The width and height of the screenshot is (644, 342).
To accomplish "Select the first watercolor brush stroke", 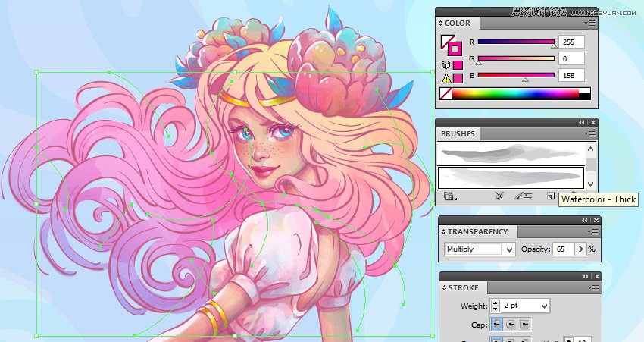I will click(511, 154).
